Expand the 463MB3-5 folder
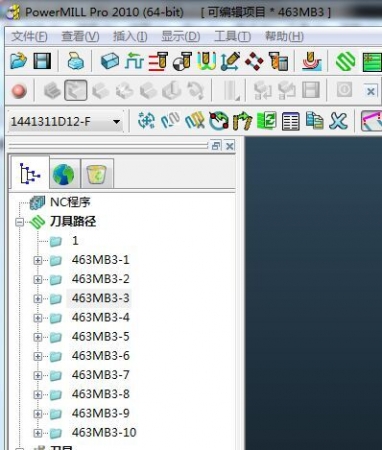This screenshot has height=450, width=382. [x=38, y=337]
